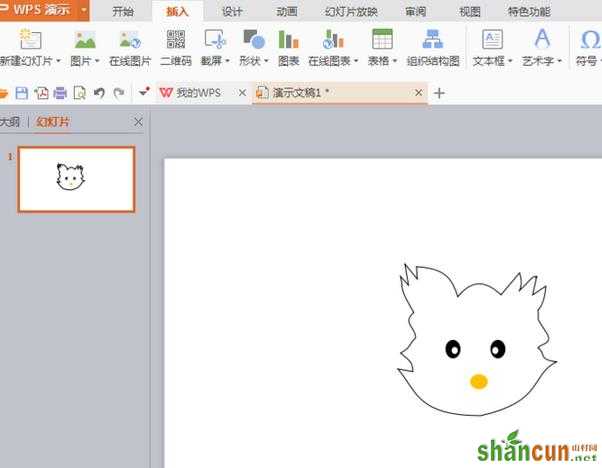This screenshot has height=468, width=602.
Task: Click the Text Box (文本框) icon
Action: (x=492, y=39)
